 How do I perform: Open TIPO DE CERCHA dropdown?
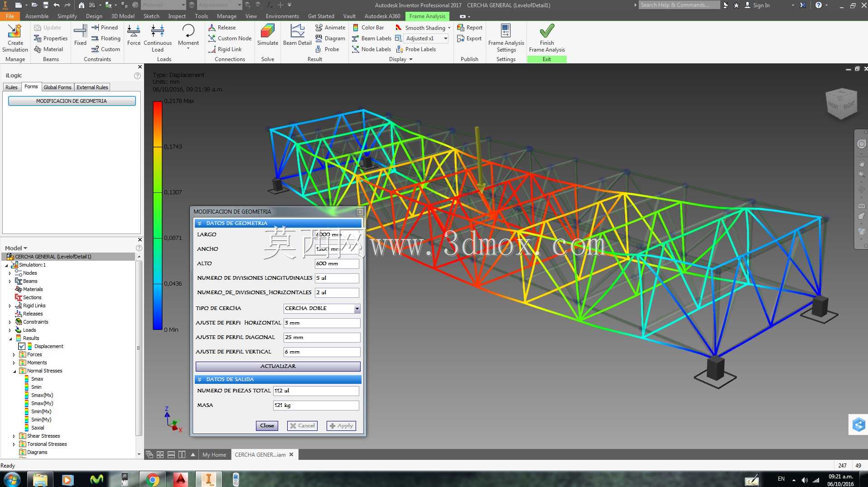coord(357,308)
